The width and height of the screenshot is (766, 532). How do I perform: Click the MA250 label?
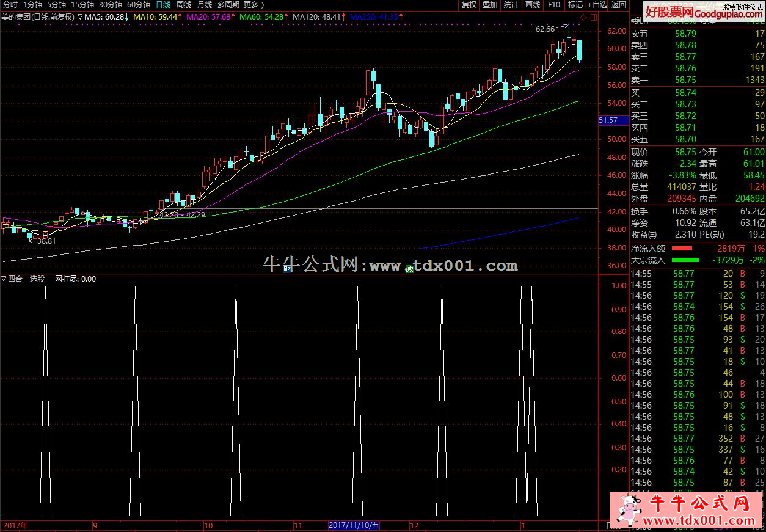[x=374, y=16]
